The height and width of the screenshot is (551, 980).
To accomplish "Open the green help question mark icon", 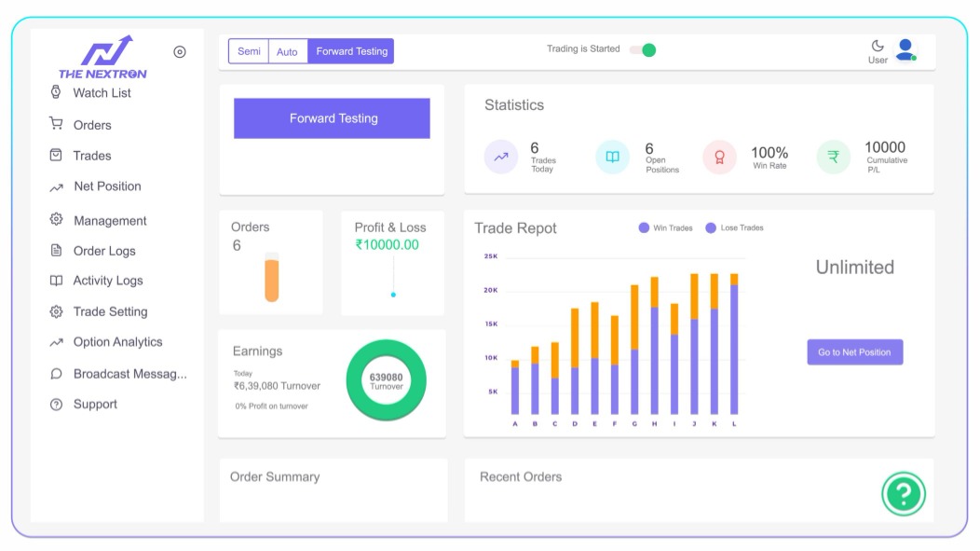I will tap(903, 494).
